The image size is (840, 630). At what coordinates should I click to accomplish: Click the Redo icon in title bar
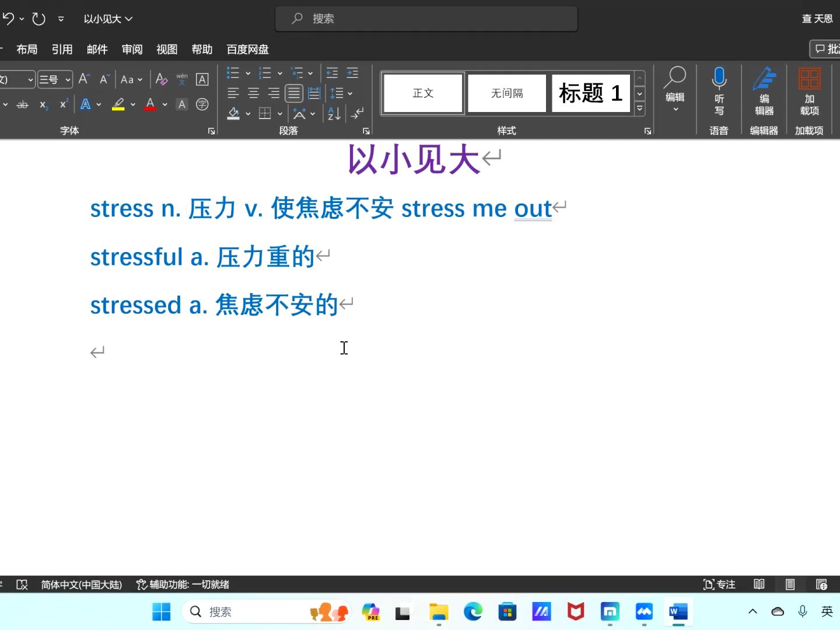coord(38,19)
